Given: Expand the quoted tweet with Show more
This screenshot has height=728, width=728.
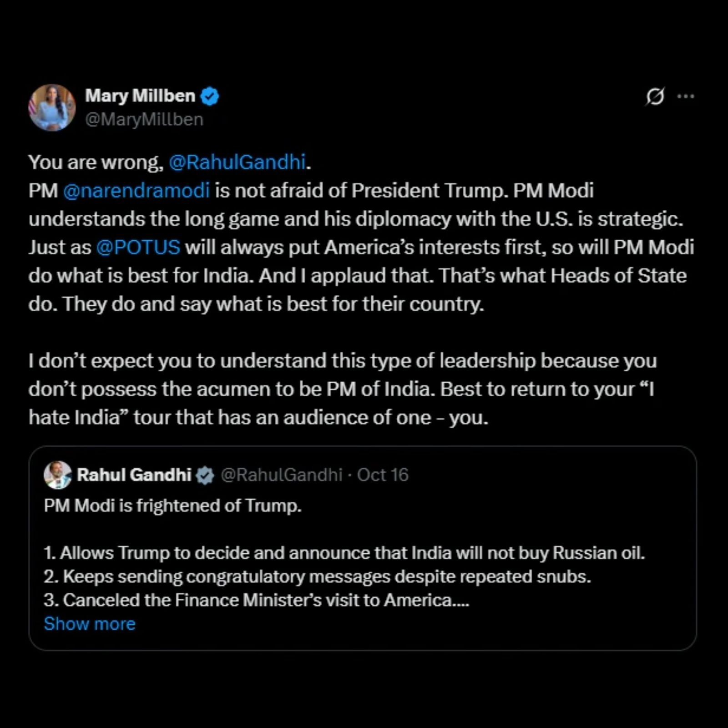Looking at the screenshot, I should pyautogui.click(x=90, y=624).
